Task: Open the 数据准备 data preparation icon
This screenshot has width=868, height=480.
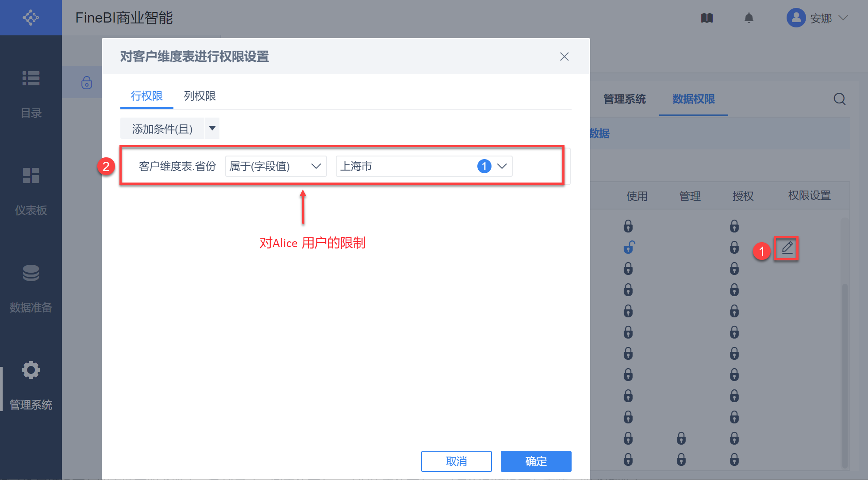Action: point(31,273)
